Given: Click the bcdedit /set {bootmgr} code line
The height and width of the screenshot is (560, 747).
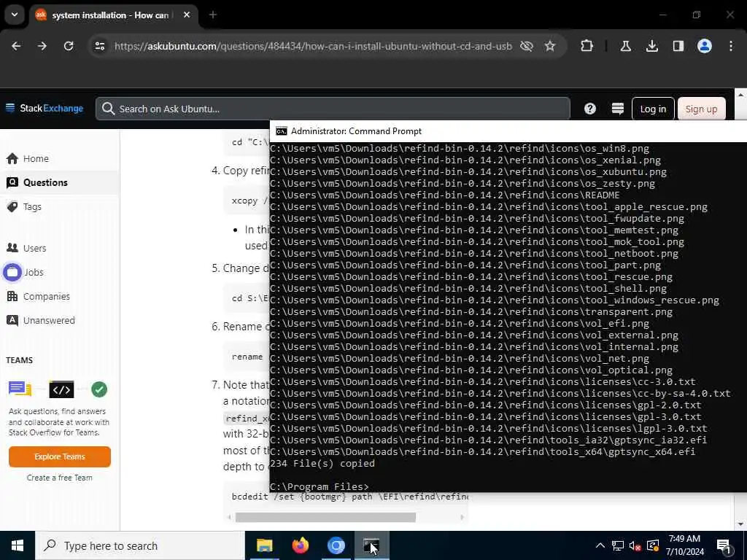Looking at the screenshot, I should tap(349, 497).
